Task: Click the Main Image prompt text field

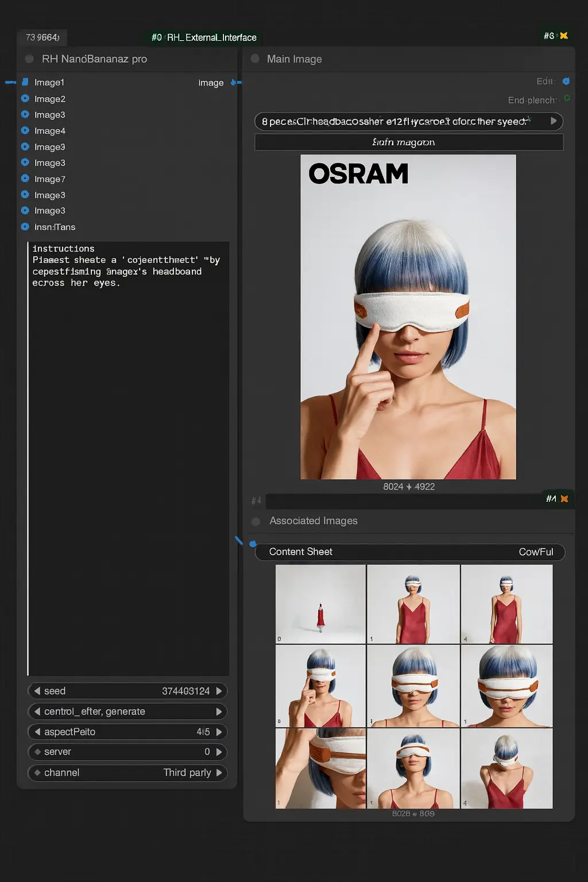Action: [409, 121]
